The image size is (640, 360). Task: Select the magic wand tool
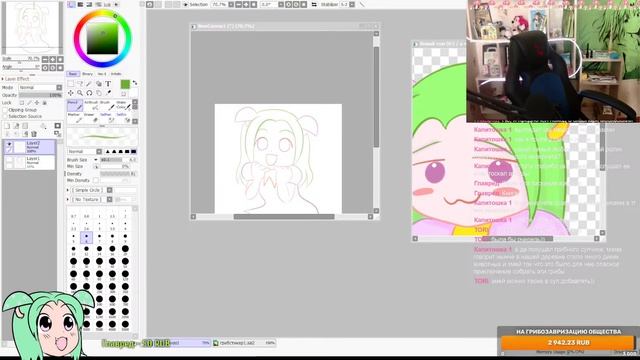[89, 84]
